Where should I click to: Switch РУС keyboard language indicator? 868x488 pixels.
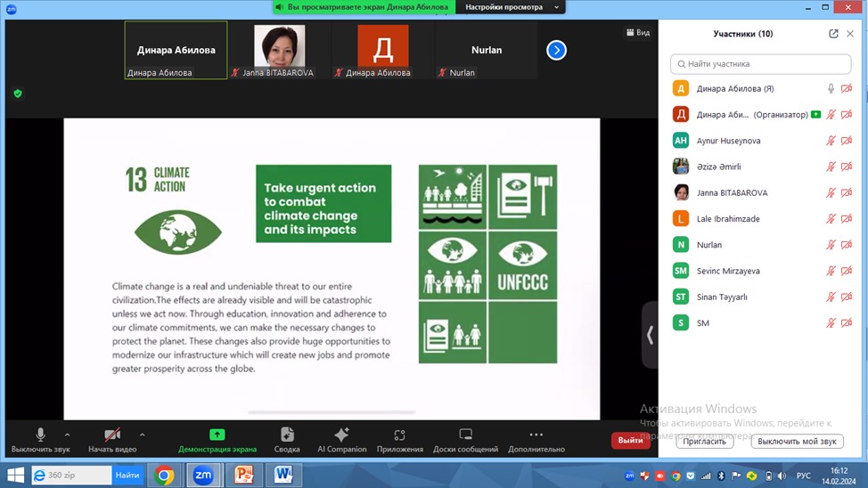[803, 476]
